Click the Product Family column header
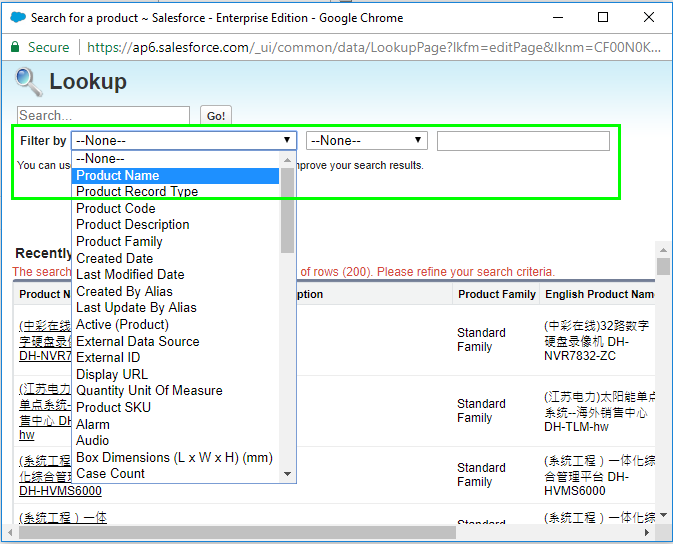The height and width of the screenshot is (544, 673). 496,294
